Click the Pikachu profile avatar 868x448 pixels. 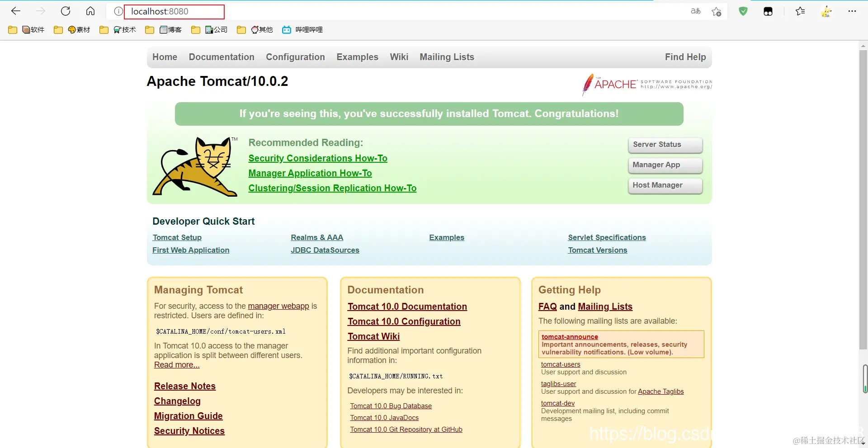point(826,11)
